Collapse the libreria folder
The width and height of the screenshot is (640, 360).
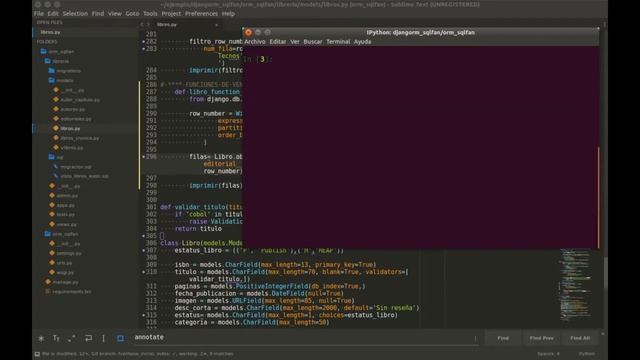48,61
